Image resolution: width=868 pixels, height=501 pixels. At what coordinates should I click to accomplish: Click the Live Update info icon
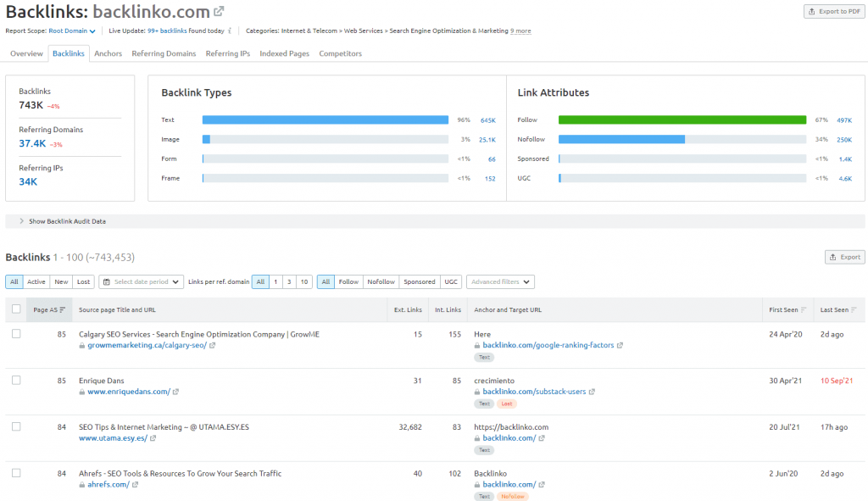click(230, 31)
